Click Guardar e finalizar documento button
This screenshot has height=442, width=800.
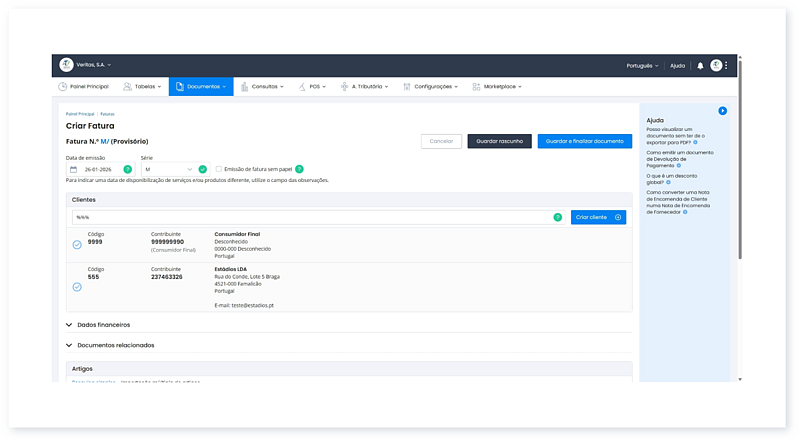tap(584, 142)
